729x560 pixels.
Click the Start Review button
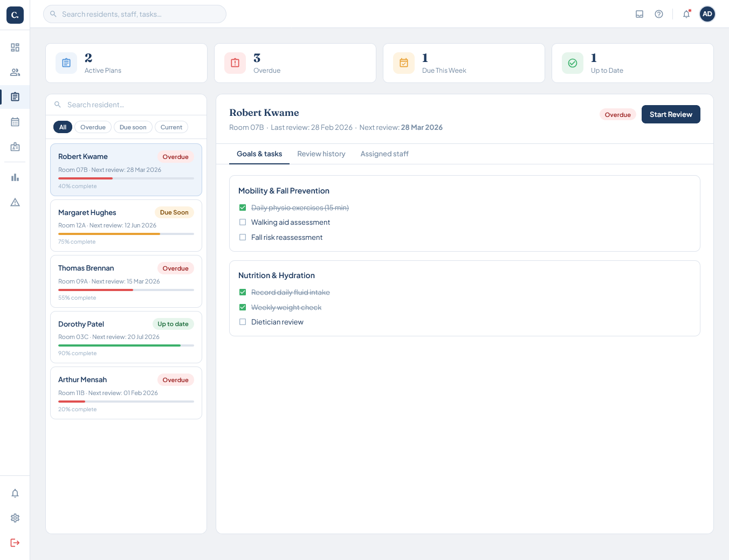click(671, 114)
